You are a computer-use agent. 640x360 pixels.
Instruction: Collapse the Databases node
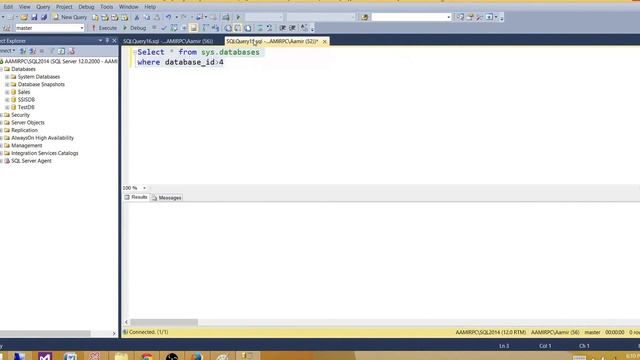[x=1, y=69]
